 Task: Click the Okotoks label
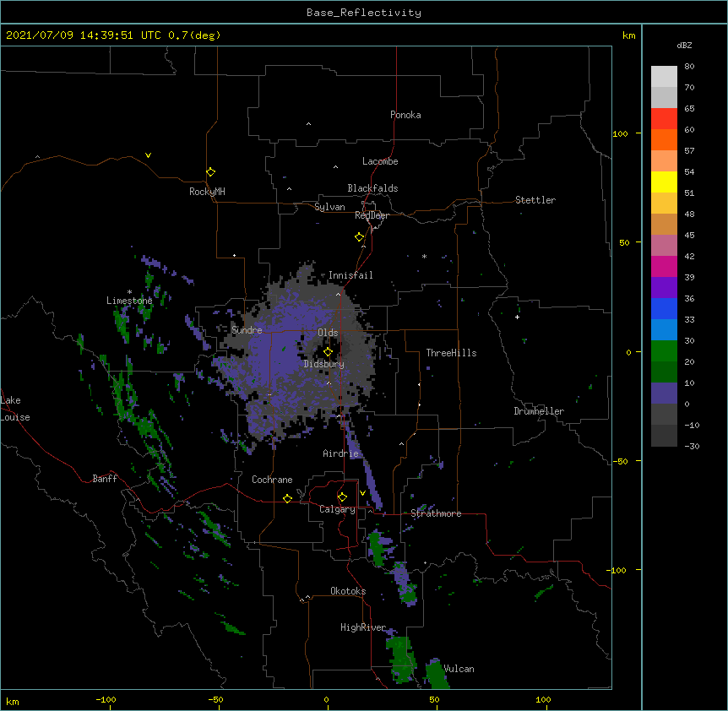(348, 591)
